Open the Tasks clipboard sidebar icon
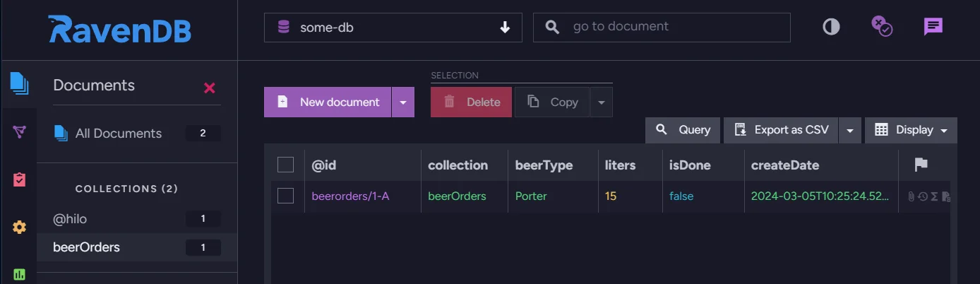980x284 pixels. (19, 179)
